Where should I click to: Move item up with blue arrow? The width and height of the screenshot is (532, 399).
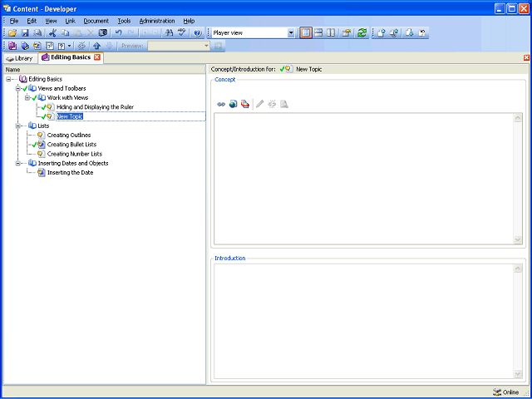point(97,46)
